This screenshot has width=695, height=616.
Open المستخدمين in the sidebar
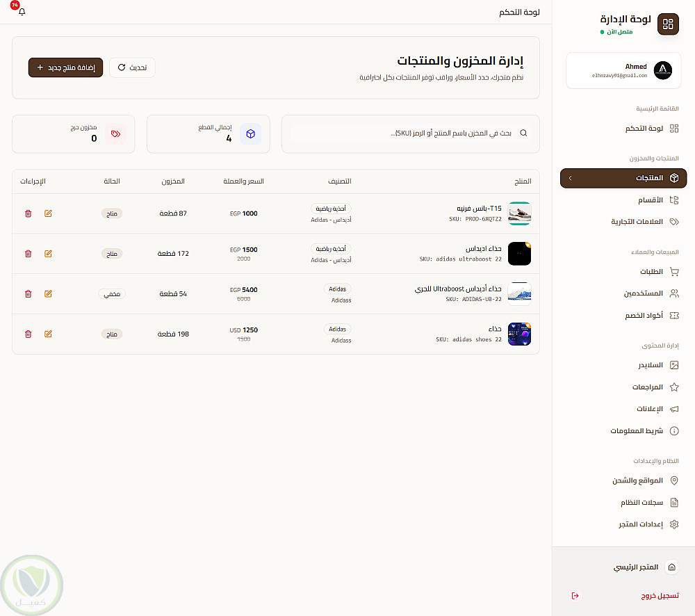(623, 293)
